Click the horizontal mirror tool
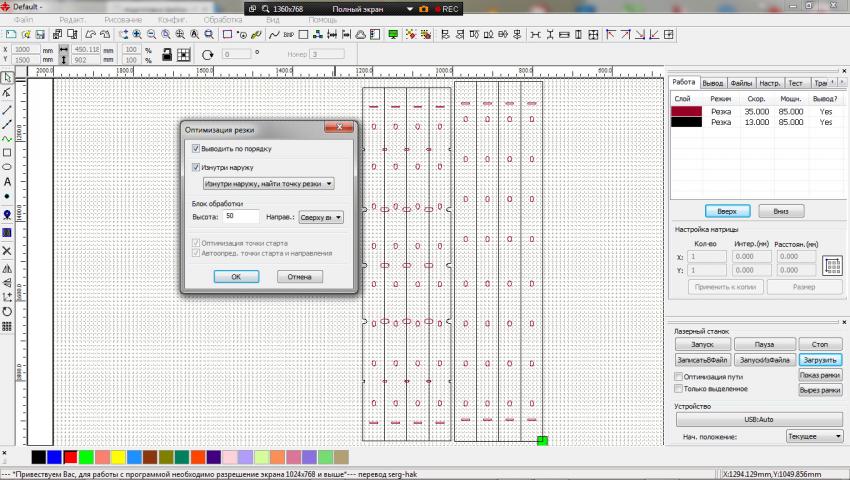This screenshot has width=850, height=480. pyautogui.click(x=7, y=268)
